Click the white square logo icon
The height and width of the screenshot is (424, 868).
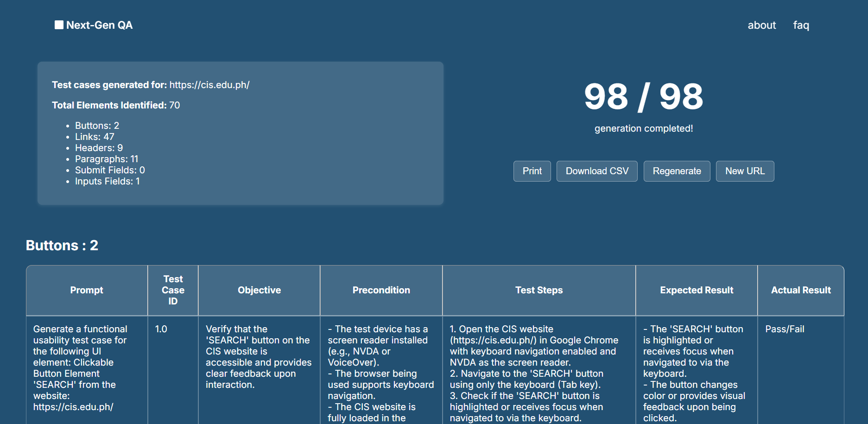tap(59, 25)
